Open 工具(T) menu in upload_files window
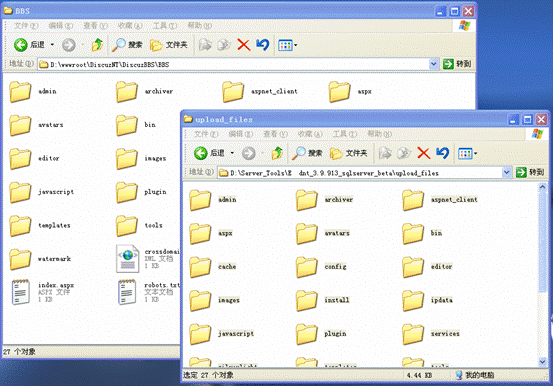Image resolution: width=553 pixels, height=386 pixels. coord(345,134)
